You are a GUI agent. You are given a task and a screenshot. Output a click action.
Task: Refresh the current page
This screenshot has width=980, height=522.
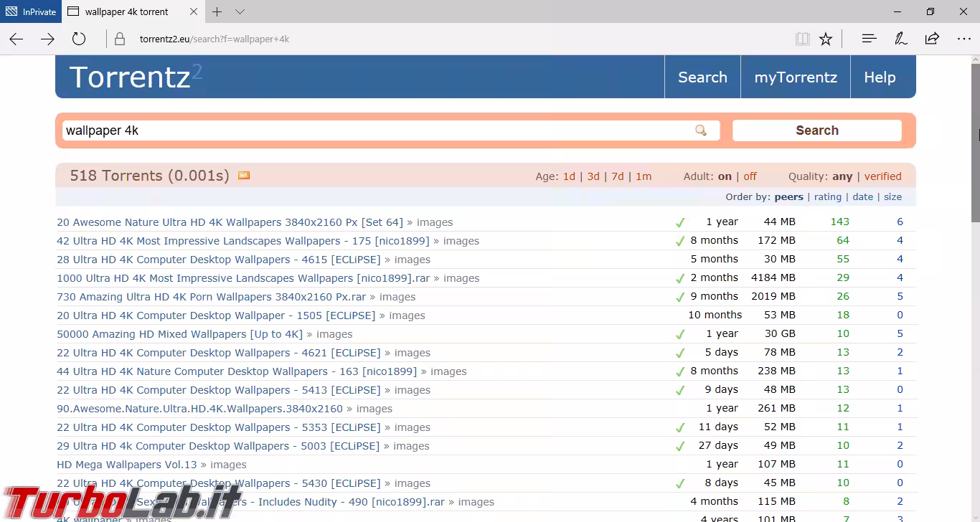pyautogui.click(x=79, y=39)
